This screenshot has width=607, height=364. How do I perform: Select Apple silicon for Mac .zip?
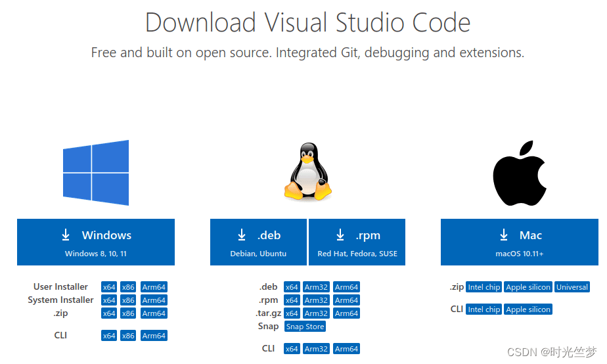coord(528,287)
